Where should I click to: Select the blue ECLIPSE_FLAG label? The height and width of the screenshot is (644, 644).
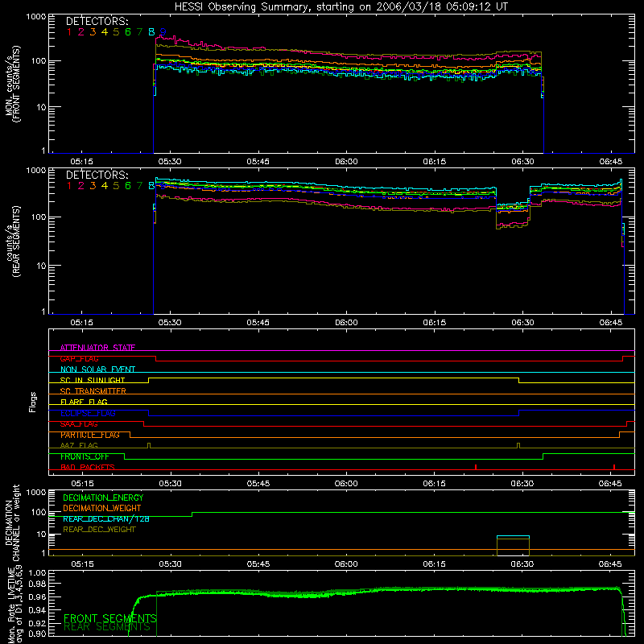88,413
